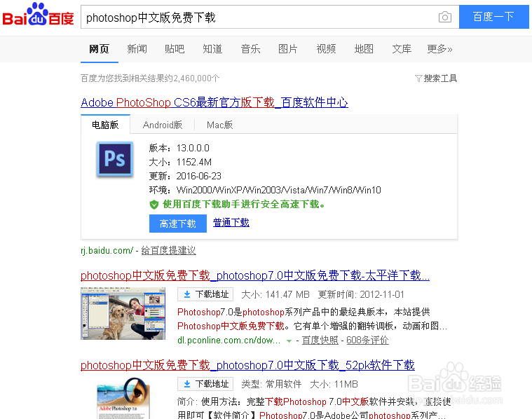This screenshot has width=532, height=419.
Task: Click the Adobe Photoshop 7.0 box thumbnail
Action: point(123,398)
